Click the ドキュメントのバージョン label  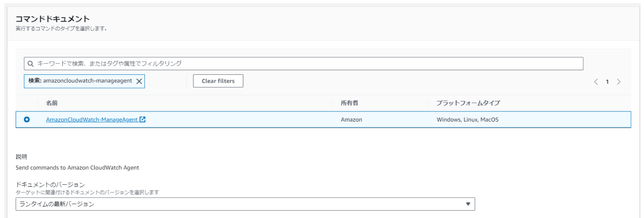click(50, 184)
